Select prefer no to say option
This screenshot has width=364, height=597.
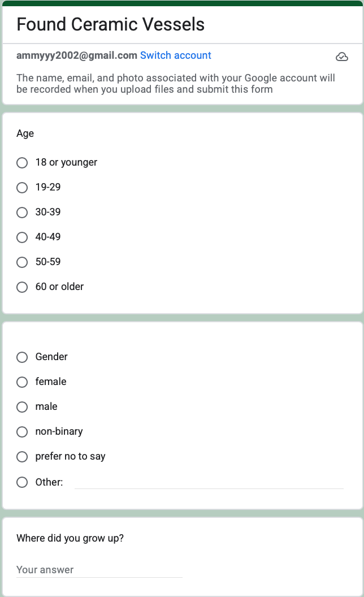point(22,456)
